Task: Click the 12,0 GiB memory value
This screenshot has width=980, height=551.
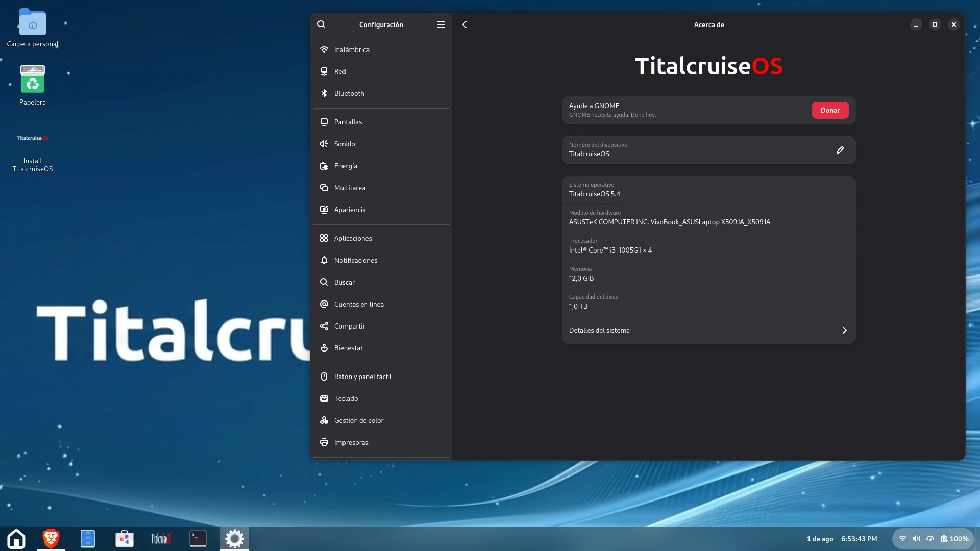Action: pyautogui.click(x=581, y=278)
